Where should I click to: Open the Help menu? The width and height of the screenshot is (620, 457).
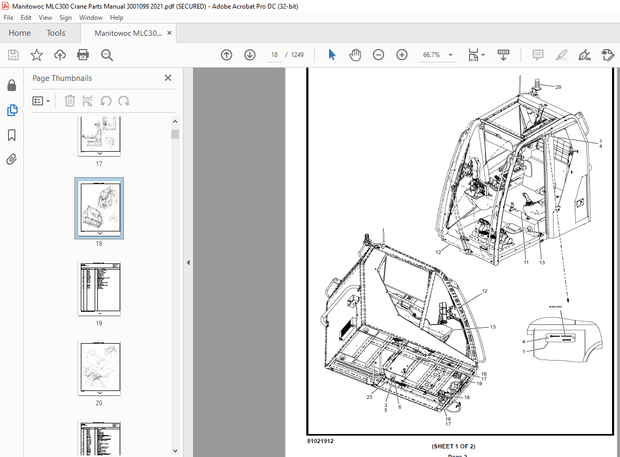click(116, 18)
